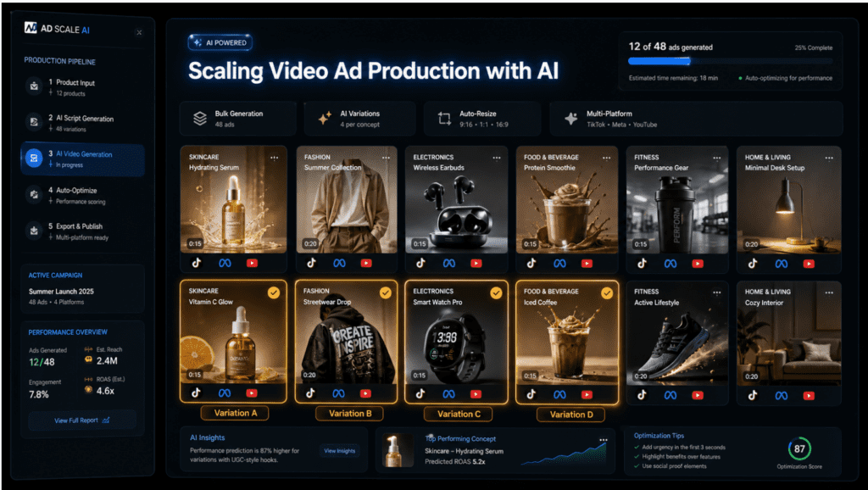Click YouTube icon under Cozy Interior card

pos(809,395)
